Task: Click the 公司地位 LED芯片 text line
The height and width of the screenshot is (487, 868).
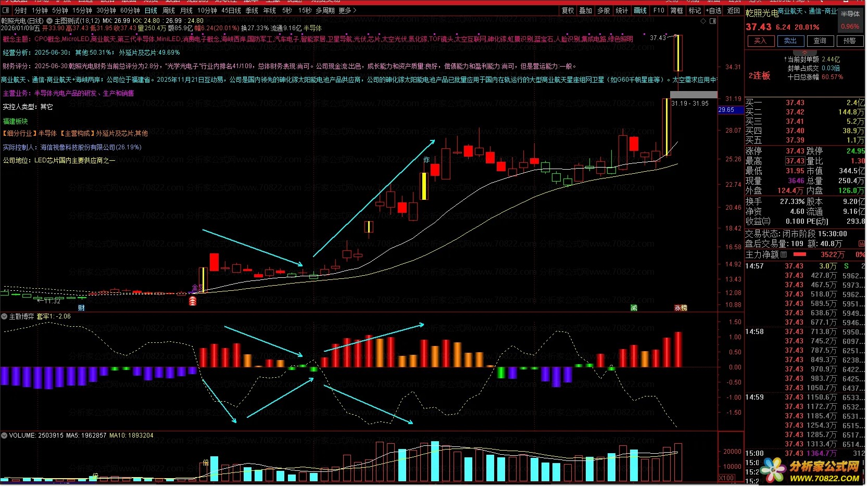Action: (x=59, y=160)
